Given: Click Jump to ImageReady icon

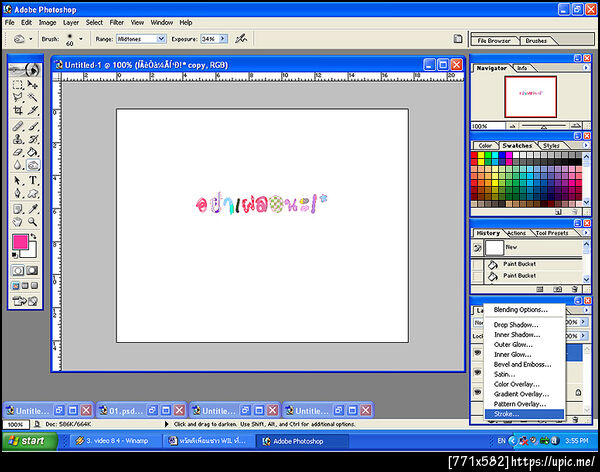Looking at the screenshot, I should [x=25, y=301].
